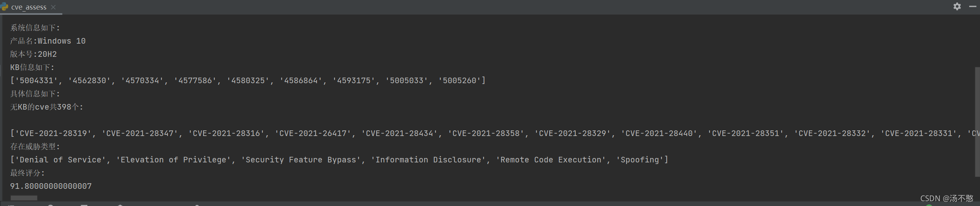Click the console vertical scrollbar

(x=977, y=122)
